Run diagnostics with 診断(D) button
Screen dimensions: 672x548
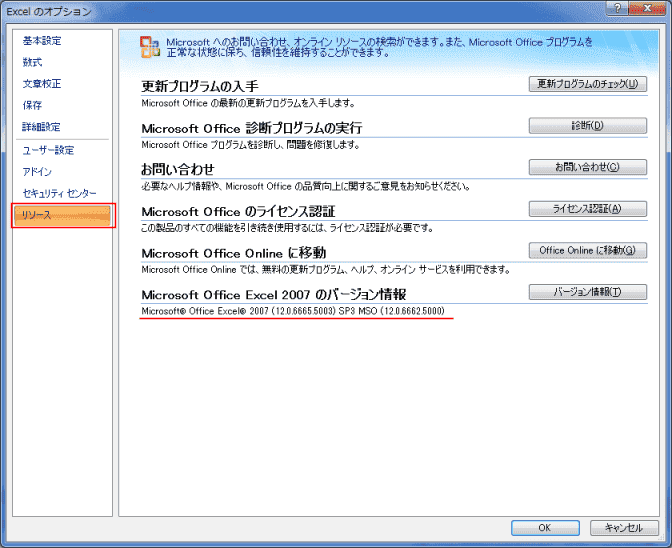pyautogui.click(x=588, y=126)
